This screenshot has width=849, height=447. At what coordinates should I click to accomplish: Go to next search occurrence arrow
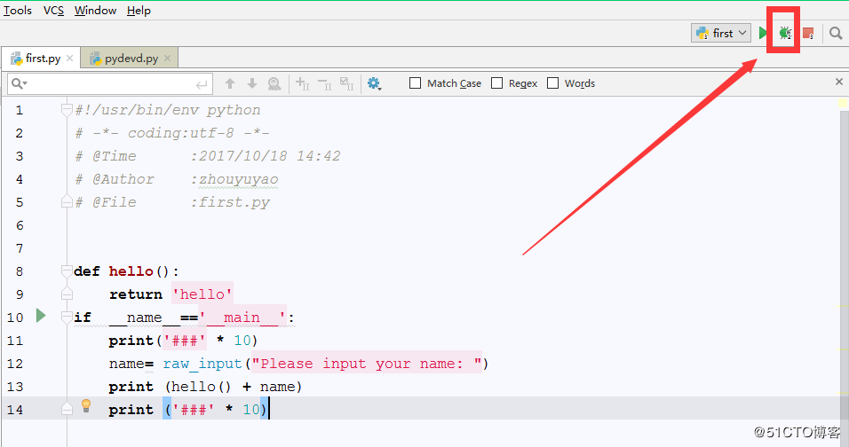point(252,83)
